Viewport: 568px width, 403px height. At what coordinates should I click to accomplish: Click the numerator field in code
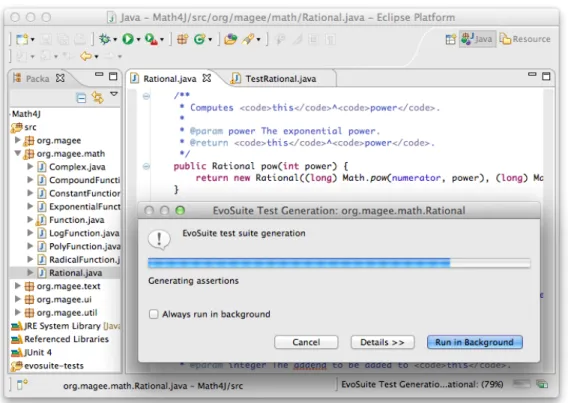point(416,178)
